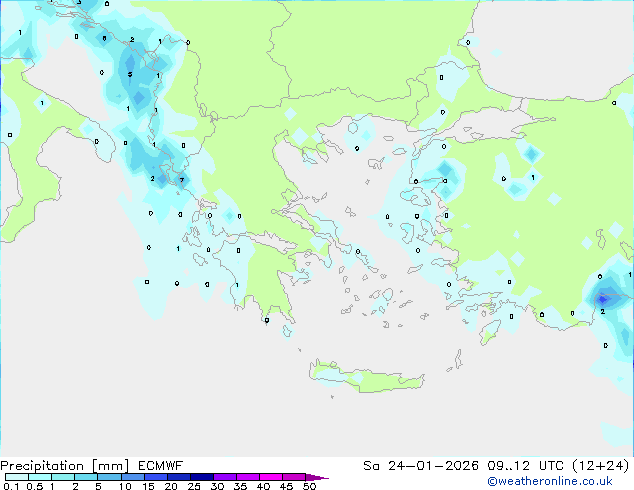Click the 10–15 mm legend color swatch
Image resolution: width=634 pixels, height=490 pixels.
click(x=132, y=477)
